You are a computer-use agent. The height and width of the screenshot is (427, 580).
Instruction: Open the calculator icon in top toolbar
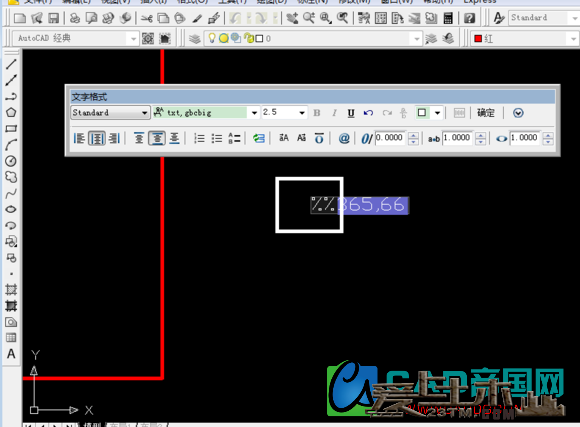pyautogui.click(x=448, y=18)
